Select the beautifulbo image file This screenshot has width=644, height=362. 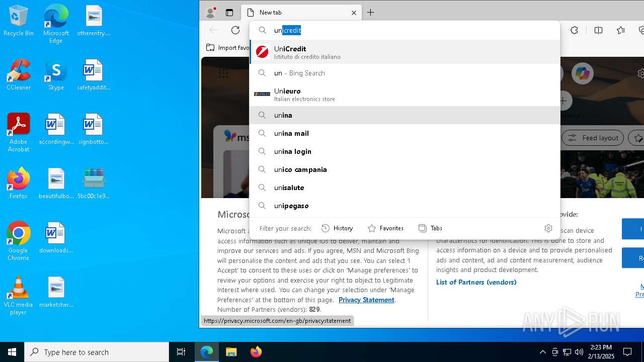56,184
